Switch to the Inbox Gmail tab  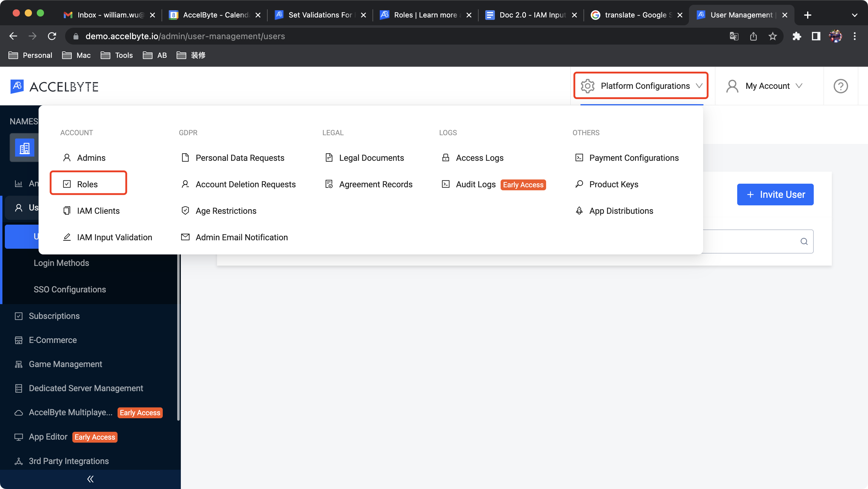(109, 15)
